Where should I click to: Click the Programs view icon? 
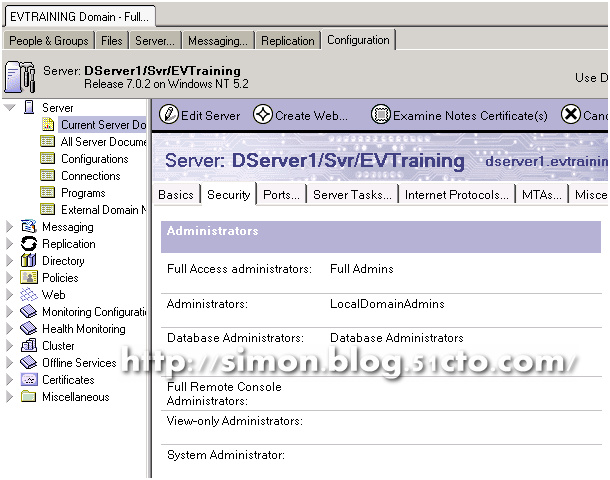pos(47,192)
